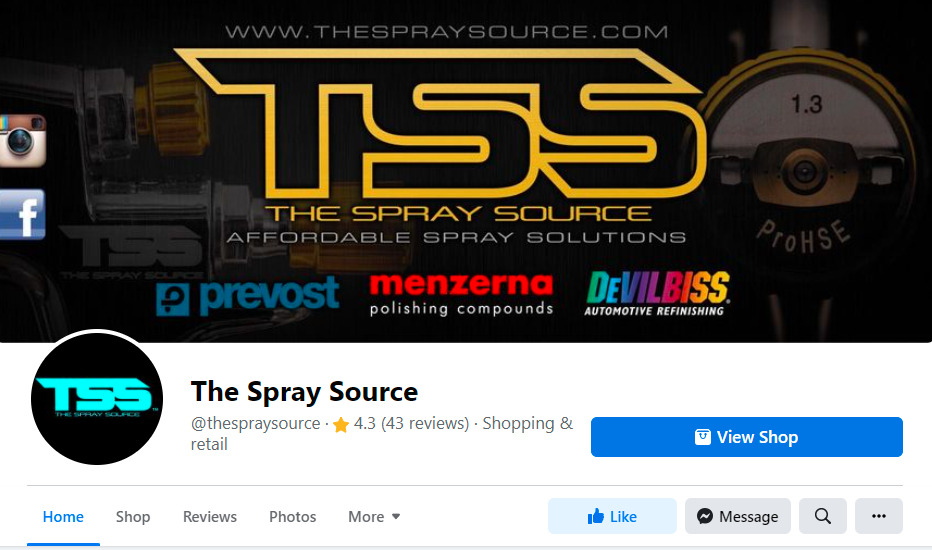The height and width of the screenshot is (550, 932).
Task: Click the 4.3 (43 reviews) link
Action: tap(411, 423)
